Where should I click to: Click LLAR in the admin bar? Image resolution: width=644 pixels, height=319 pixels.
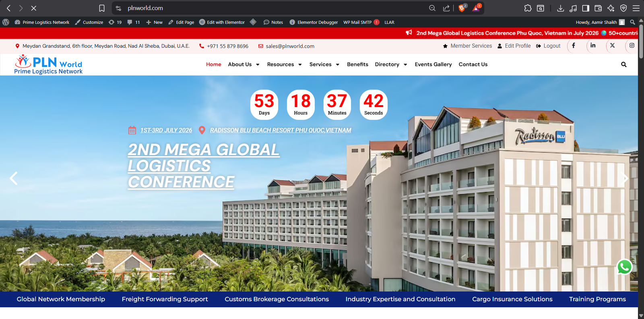coord(389,22)
